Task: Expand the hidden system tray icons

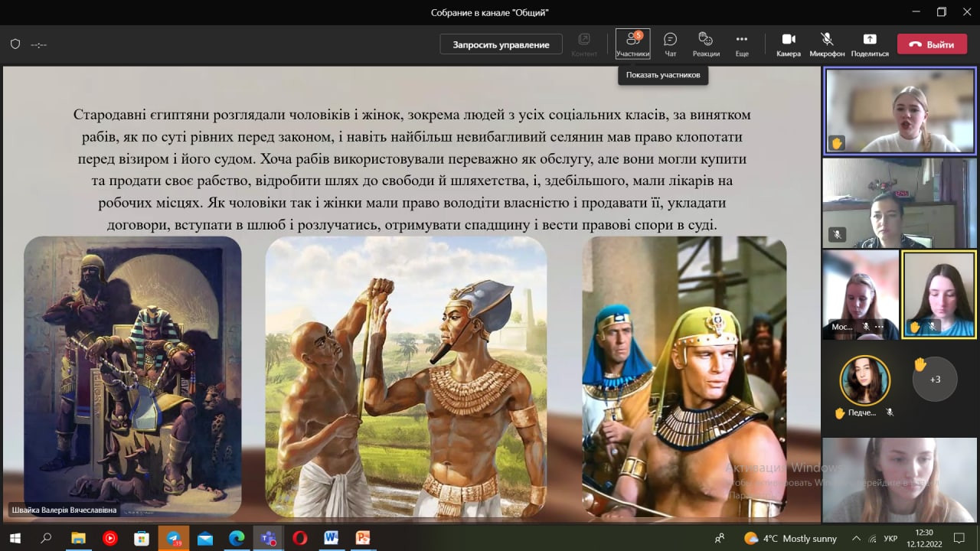Action: 855,538
